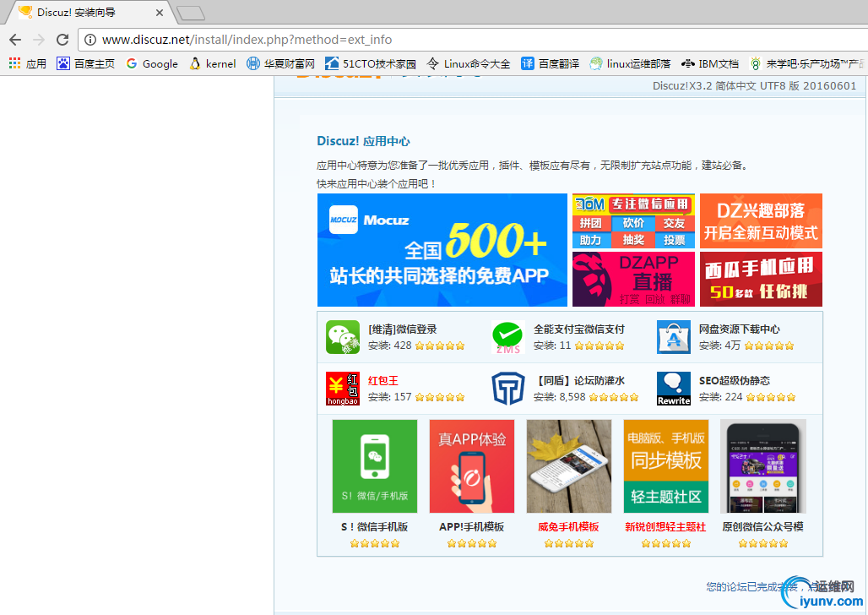Open the 来学吧 bookmark
868x615 pixels.
click(808, 63)
